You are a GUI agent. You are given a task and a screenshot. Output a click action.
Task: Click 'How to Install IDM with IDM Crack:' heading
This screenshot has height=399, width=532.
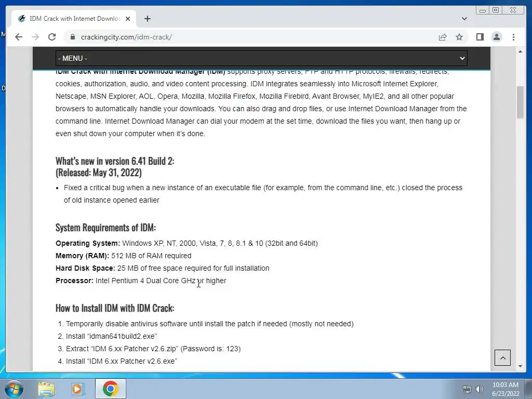click(x=115, y=308)
